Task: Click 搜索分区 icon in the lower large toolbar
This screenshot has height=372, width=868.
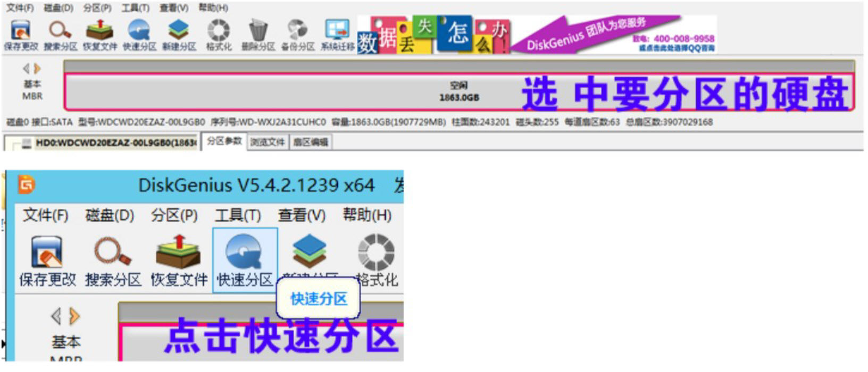Action: pyautogui.click(x=113, y=251)
